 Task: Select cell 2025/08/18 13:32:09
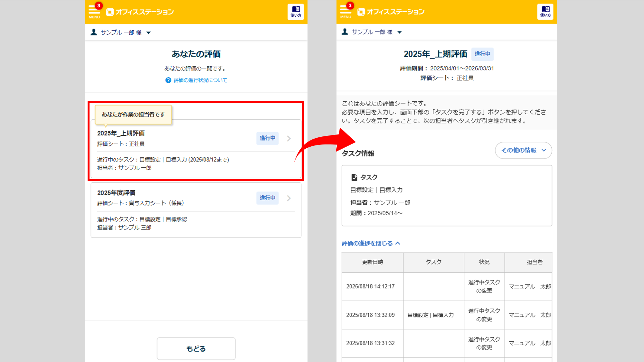click(x=373, y=315)
